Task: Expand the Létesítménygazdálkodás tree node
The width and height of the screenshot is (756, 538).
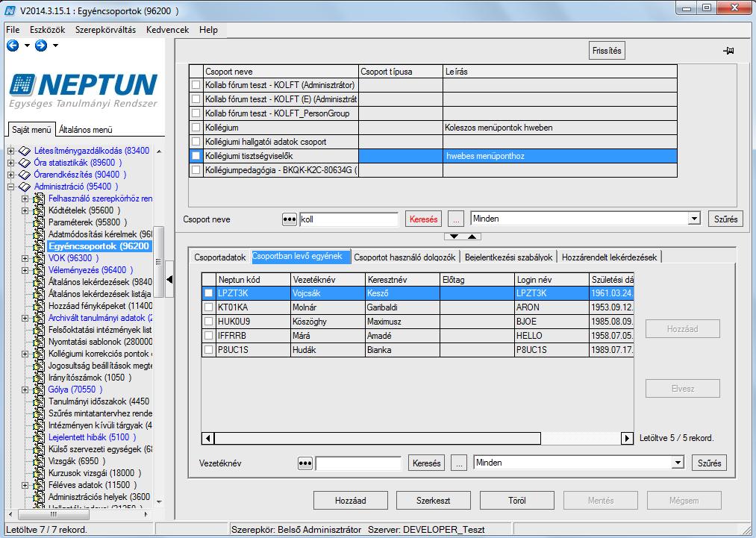Action: pyautogui.click(x=10, y=151)
